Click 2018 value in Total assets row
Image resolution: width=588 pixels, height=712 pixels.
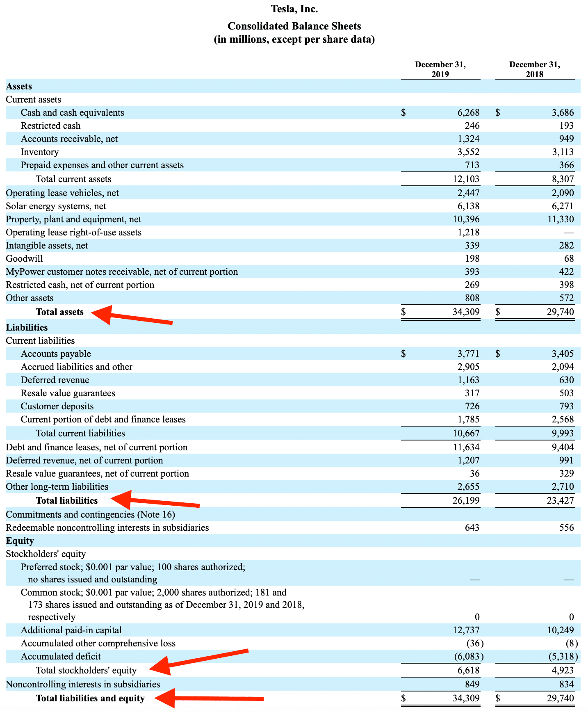[x=561, y=312]
